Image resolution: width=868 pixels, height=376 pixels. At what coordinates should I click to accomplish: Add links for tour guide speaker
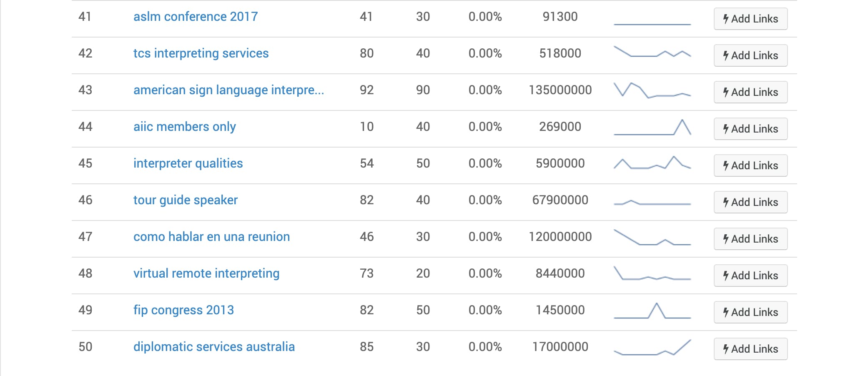click(750, 202)
